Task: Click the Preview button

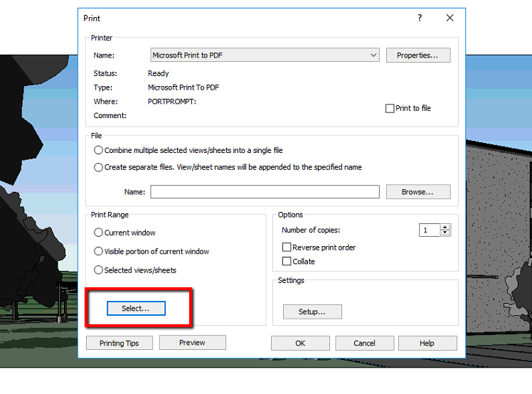Action: tap(192, 342)
